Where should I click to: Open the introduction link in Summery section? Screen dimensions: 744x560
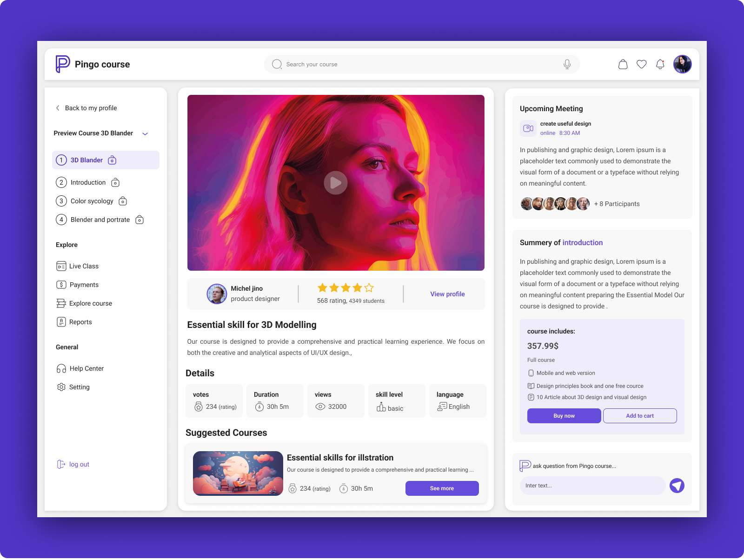tap(582, 242)
